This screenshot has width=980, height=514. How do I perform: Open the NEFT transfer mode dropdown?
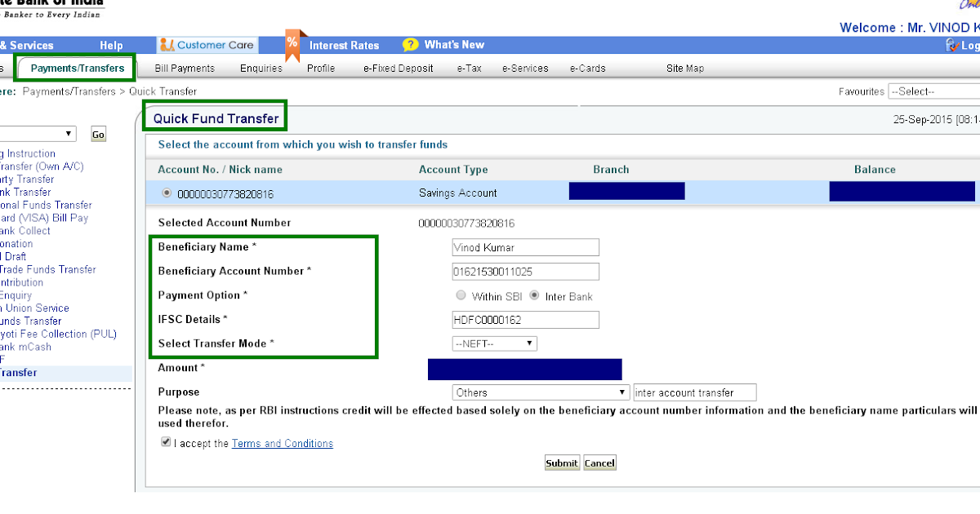pyautogui.click(x=495, y=343)
